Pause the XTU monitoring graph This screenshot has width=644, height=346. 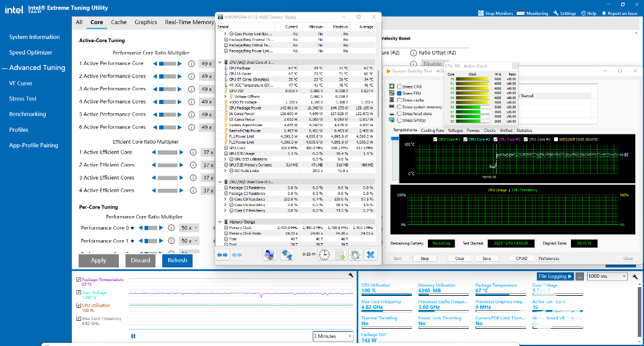[133, 335]
